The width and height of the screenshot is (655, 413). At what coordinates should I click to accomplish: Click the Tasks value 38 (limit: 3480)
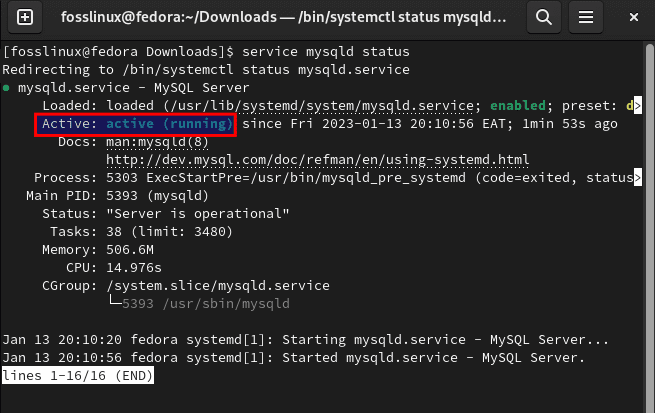[169, 232]
